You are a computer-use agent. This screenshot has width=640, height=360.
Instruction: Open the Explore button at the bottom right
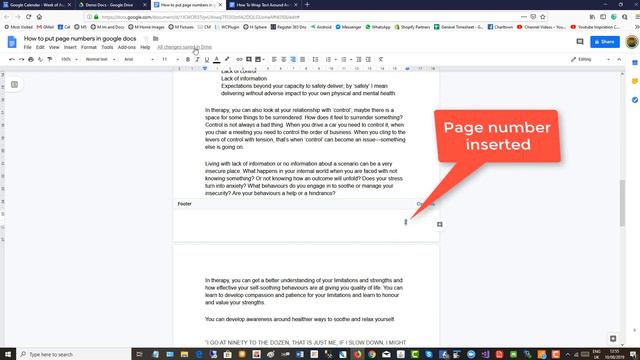click(613, 338)
